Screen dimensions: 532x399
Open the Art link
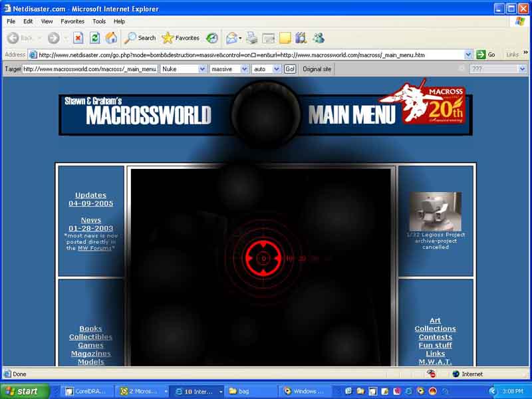click(435, 321)
